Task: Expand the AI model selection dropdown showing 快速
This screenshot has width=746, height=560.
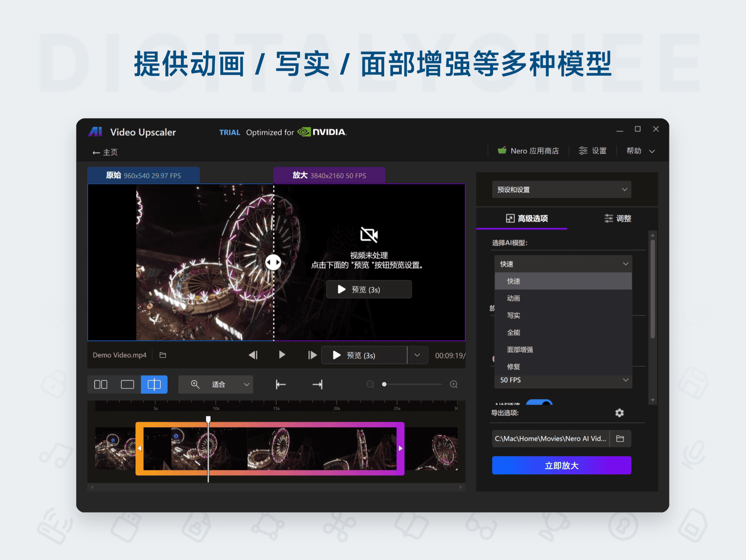Action: 563,264
